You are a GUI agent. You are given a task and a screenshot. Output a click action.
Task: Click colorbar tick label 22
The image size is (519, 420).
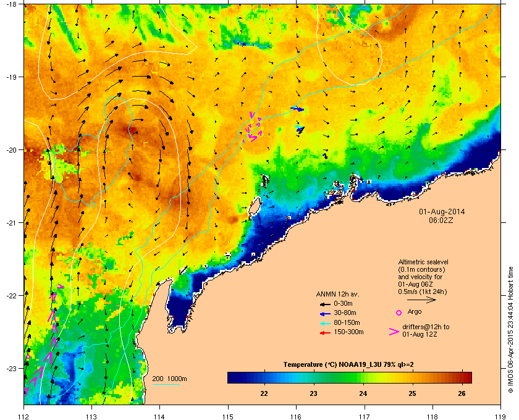click(x=264, y=393)
